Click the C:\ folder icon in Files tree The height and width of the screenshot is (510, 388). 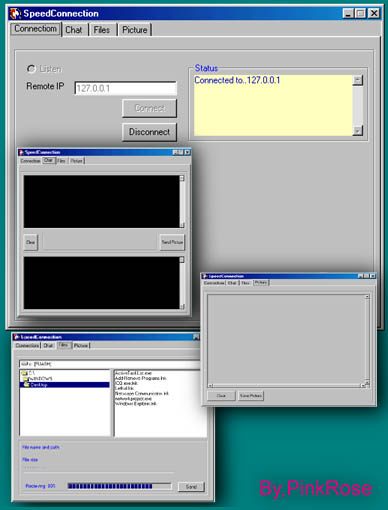pyautogui.click(x=24, y=373)
